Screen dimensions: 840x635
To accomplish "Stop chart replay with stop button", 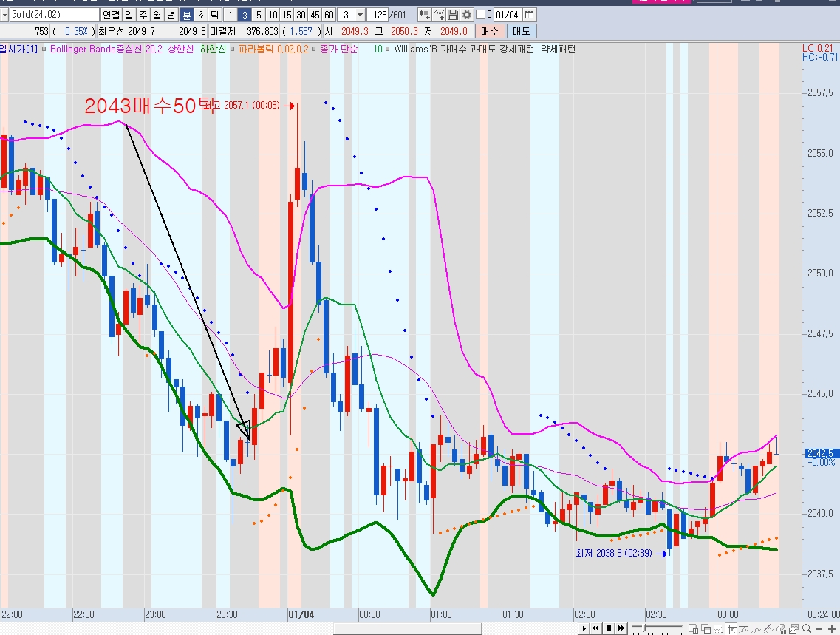I will pos(609,628).
